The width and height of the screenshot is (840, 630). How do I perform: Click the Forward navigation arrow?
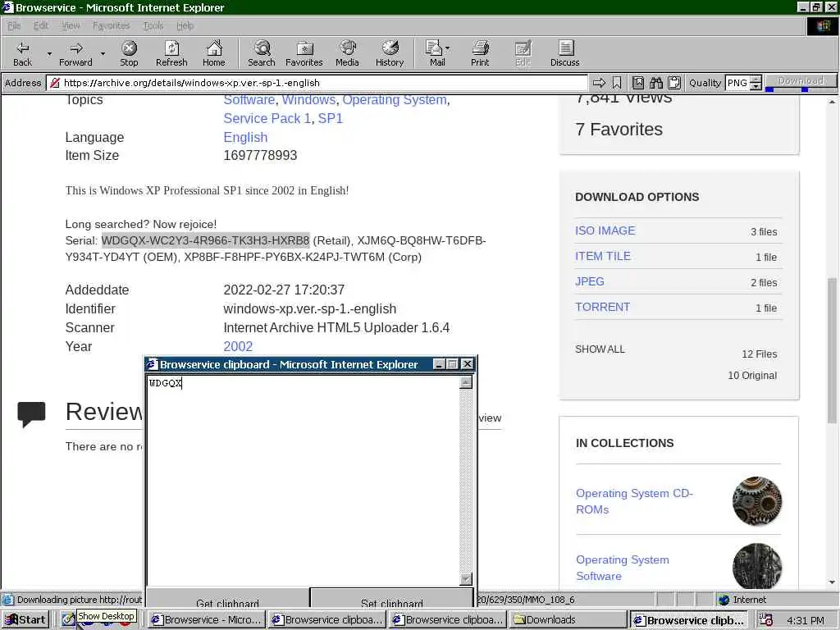tap(76, 53)
